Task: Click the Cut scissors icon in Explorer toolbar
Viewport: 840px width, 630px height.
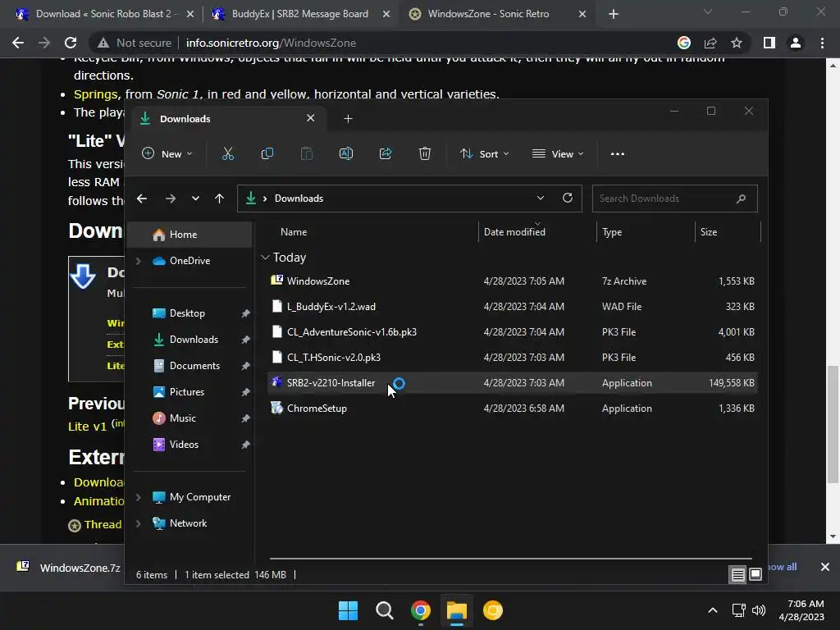Action: (228, 153)
